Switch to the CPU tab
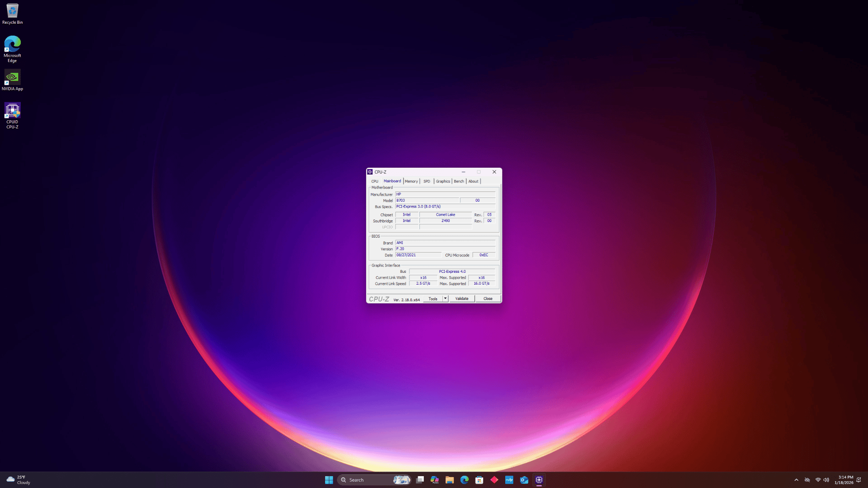 pos(375,181)
